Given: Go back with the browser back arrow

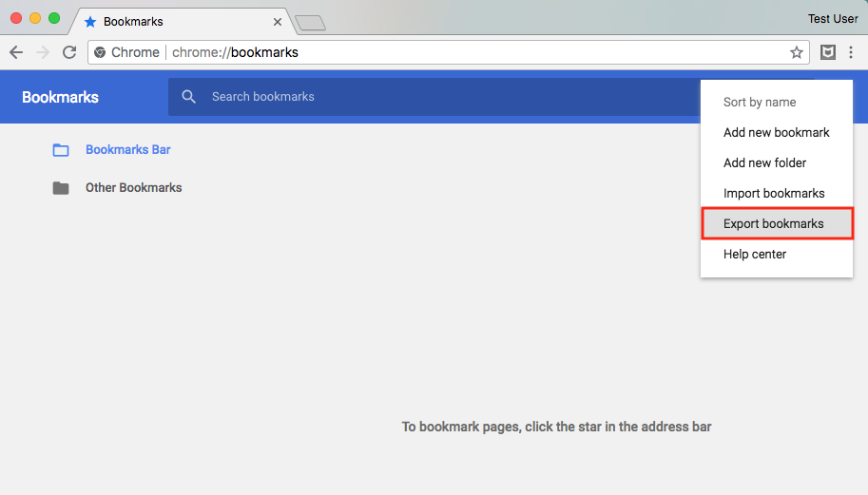Looking at the screenshot, I should 16,52.
